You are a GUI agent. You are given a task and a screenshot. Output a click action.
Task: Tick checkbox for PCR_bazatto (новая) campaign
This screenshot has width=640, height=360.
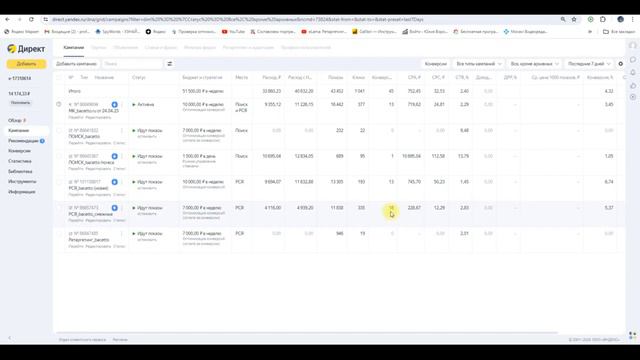59,182
